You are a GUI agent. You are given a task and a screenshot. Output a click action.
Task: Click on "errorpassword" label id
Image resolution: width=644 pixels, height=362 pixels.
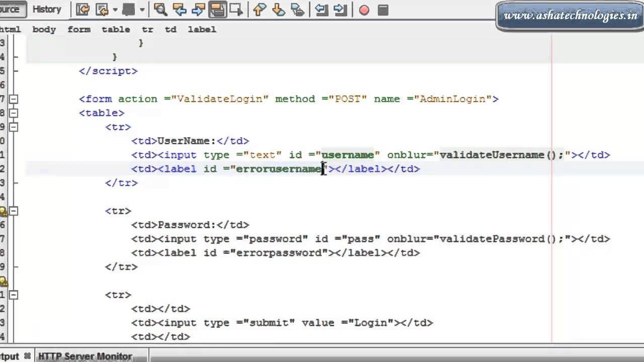(279, 253)
